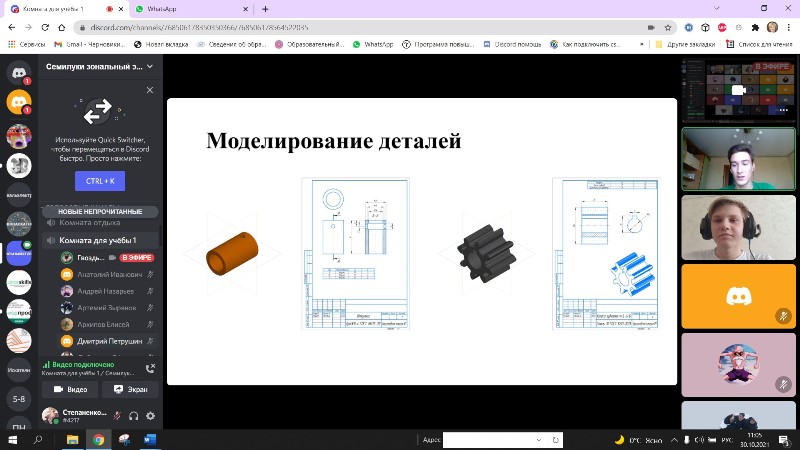Screen dimensions: 800x450
Task: Disconnect from the voice call
Action: point(150,368)
